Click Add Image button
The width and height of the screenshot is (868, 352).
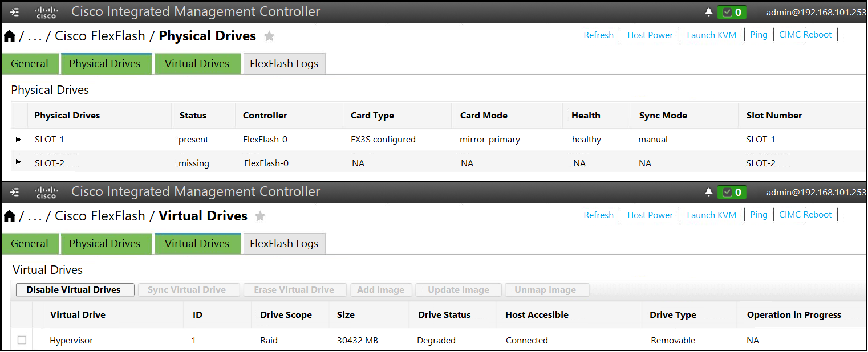click(x=380, y=290)
